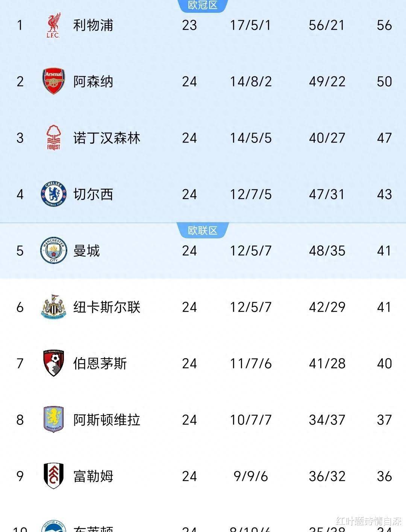Screen dimensions: 406x532
Task: Tap Fulham's 36/32 goals figure
Action: tap(327, 476)
